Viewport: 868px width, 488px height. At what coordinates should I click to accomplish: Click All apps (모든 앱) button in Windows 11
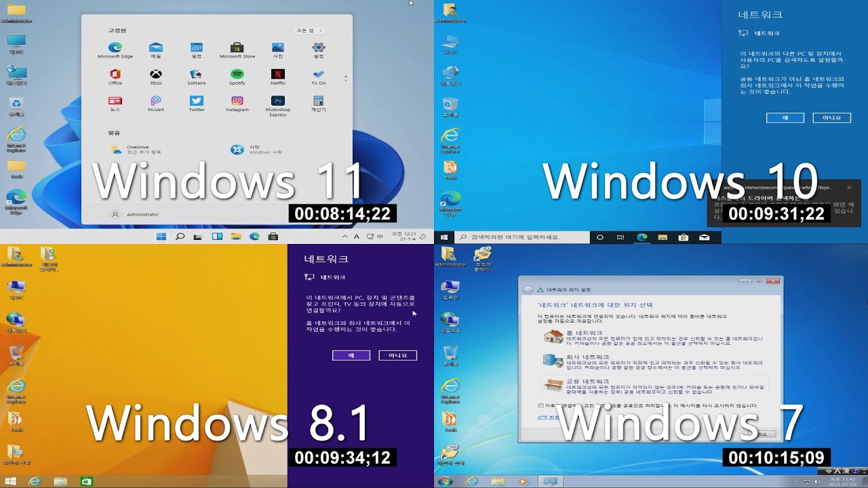pos(309,30)
